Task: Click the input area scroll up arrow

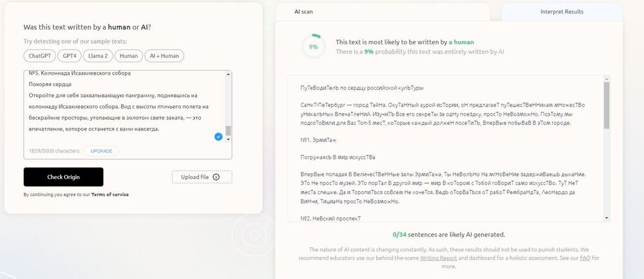Action: [229, 73]
